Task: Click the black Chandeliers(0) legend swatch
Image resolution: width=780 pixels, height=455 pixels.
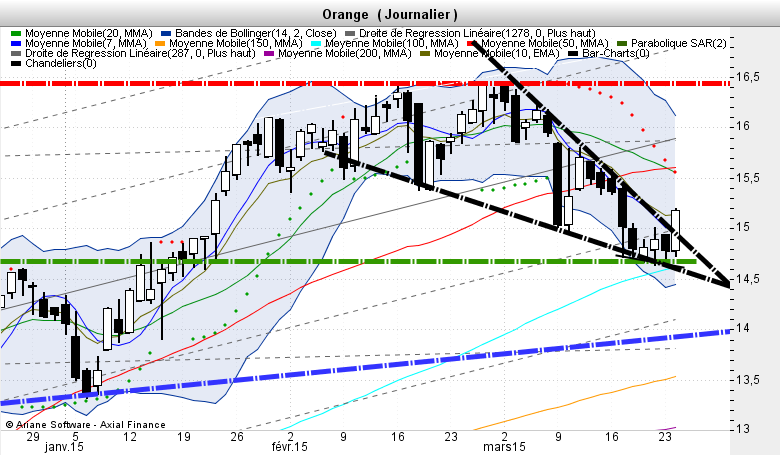Action: point(16,63)
